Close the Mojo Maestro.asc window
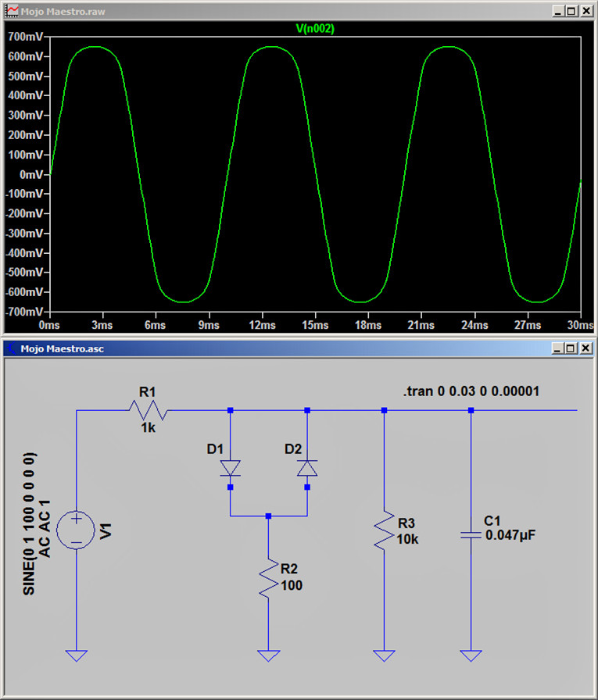Image resolution: width=598 pixels, height=700 pixels. (586, 348)
